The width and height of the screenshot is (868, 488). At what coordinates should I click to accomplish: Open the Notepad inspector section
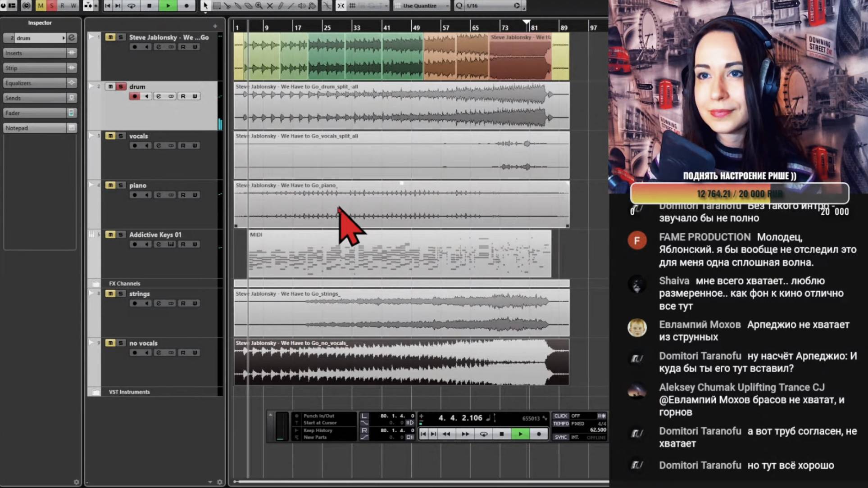tap(34, 128)
